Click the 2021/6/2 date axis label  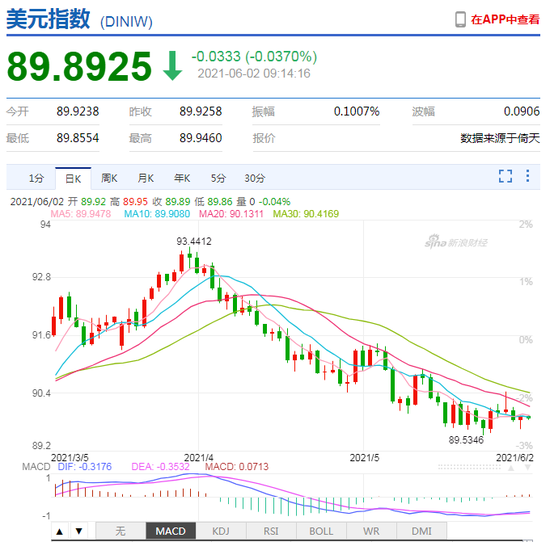[515, 458]
